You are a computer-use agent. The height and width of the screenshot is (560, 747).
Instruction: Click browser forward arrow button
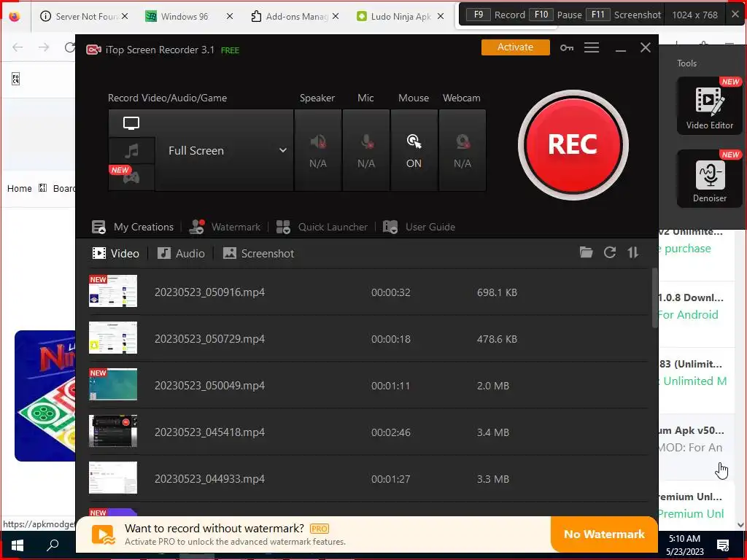click(x=44, y=47)
